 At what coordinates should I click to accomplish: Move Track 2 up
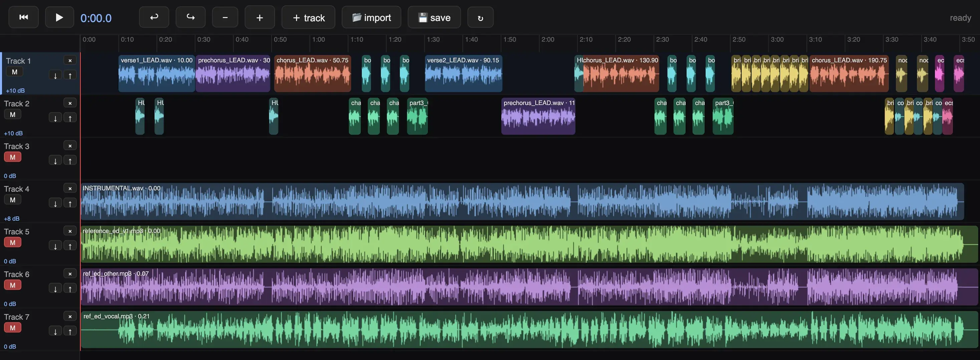(70, 118)
